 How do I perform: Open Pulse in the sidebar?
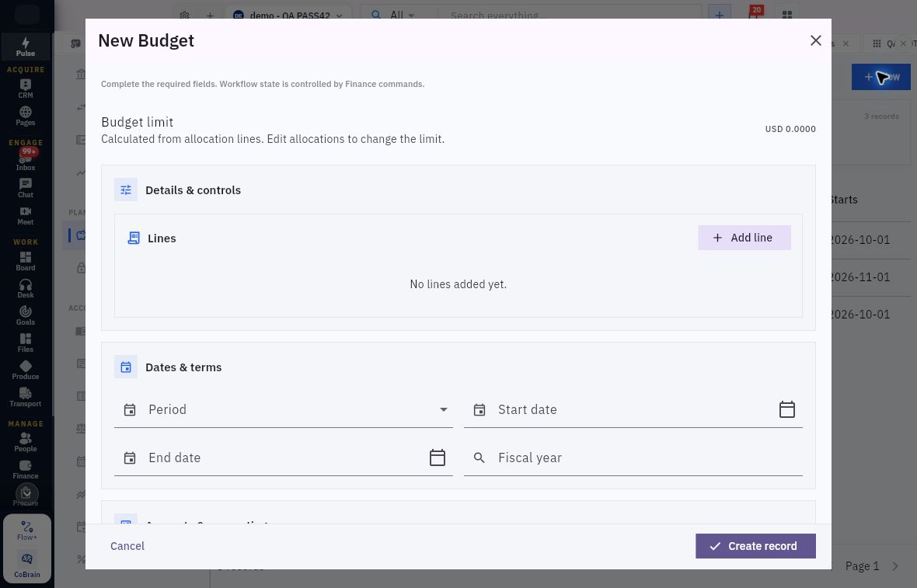(x=25, y=47)
